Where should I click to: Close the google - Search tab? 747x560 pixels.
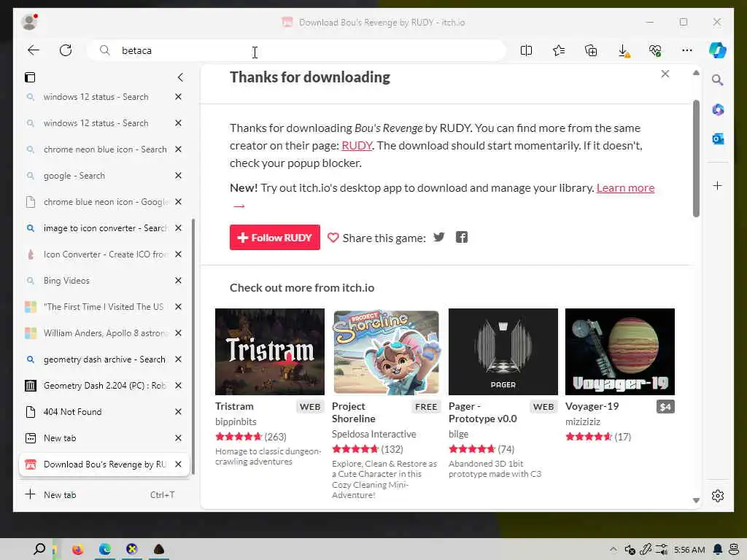click(x=178, y=176)
